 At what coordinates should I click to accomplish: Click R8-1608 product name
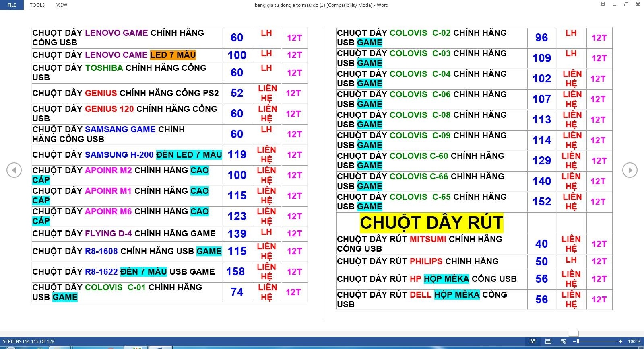101,251
